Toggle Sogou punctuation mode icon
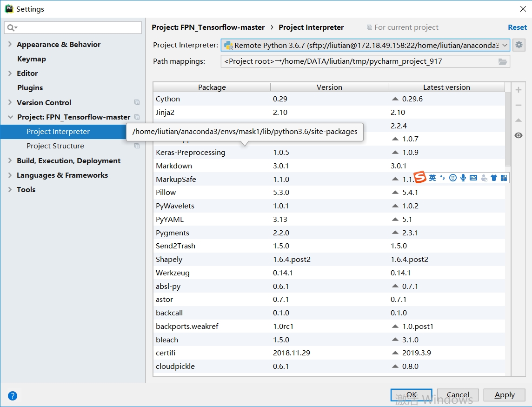532x407 pixels. (442, 178)
